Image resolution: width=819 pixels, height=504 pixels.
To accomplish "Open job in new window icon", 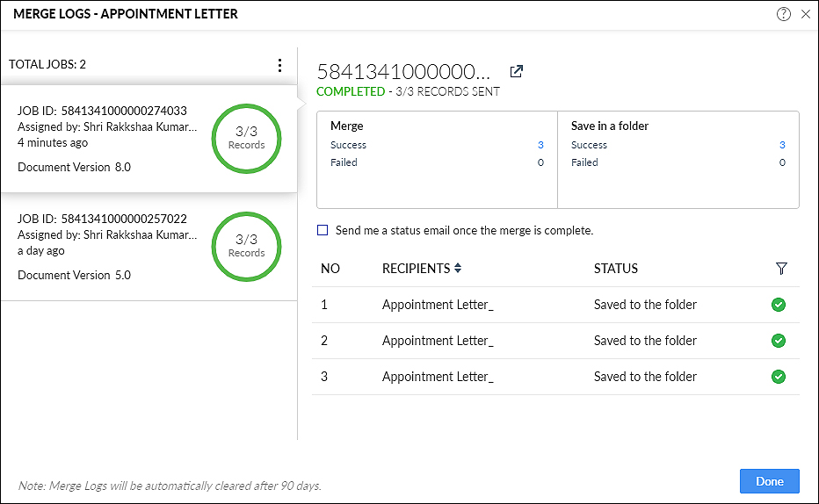I will pos(517,71).
